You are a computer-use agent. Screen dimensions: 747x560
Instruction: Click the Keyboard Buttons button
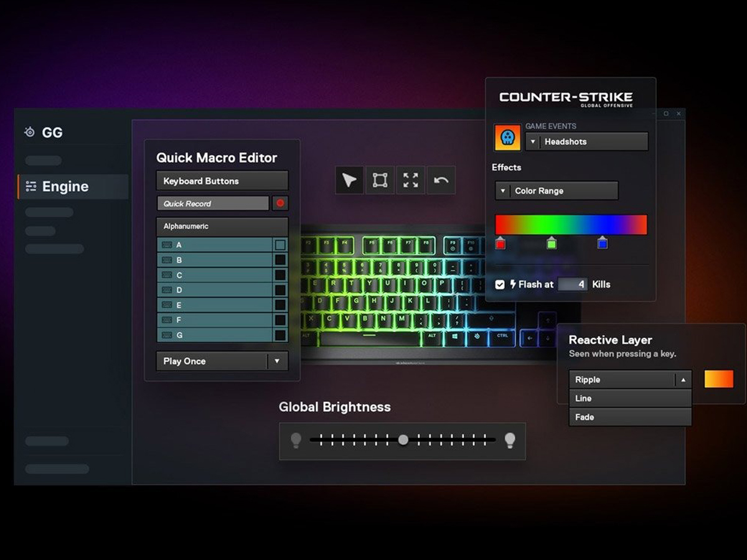click(222, 181)
